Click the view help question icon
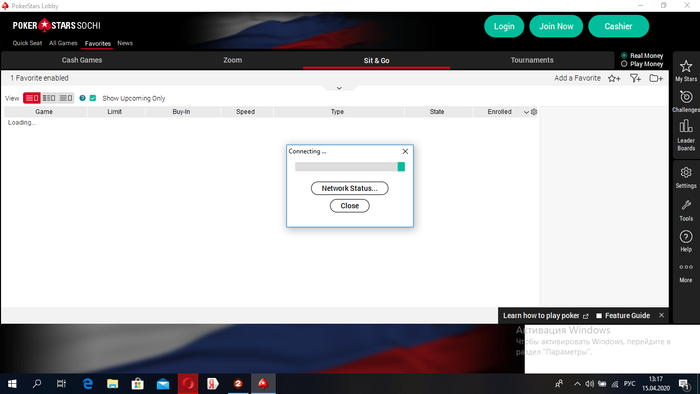700x394 pixels. coord(82,98)
